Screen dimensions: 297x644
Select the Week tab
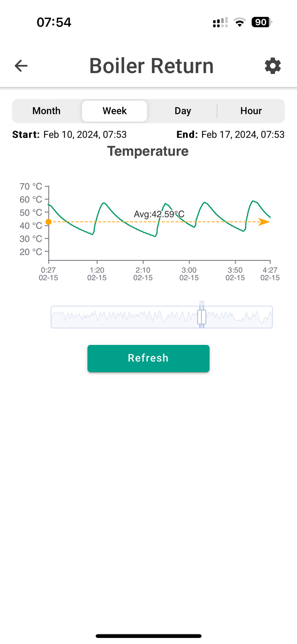(115, 111)
